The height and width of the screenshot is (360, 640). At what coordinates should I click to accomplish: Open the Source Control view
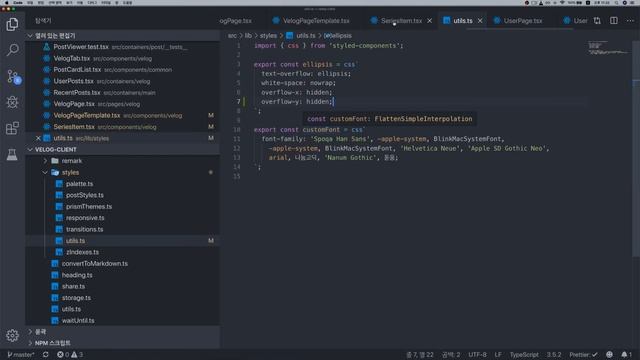(13, 76)
